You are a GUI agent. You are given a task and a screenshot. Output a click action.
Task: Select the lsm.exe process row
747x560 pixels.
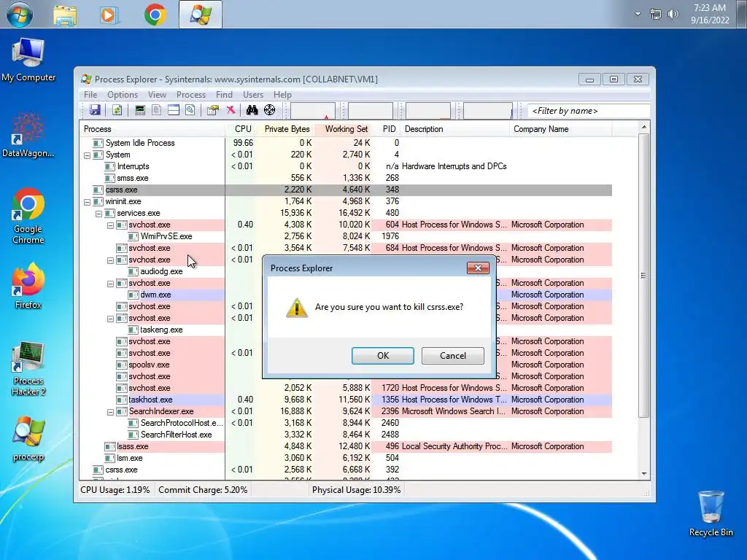tap(346, 458)
